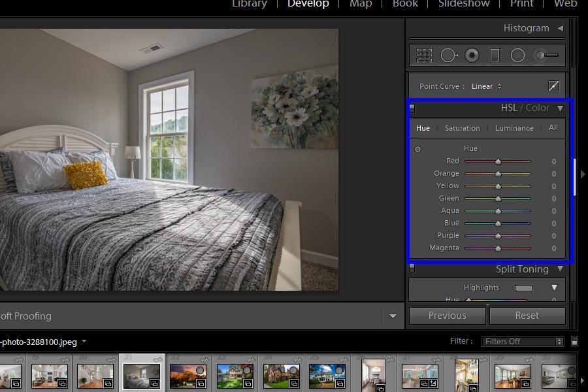The width and height of the screenshot is (588, 392).
Task: Click the Reset button
Action: (x=527, y=316)
